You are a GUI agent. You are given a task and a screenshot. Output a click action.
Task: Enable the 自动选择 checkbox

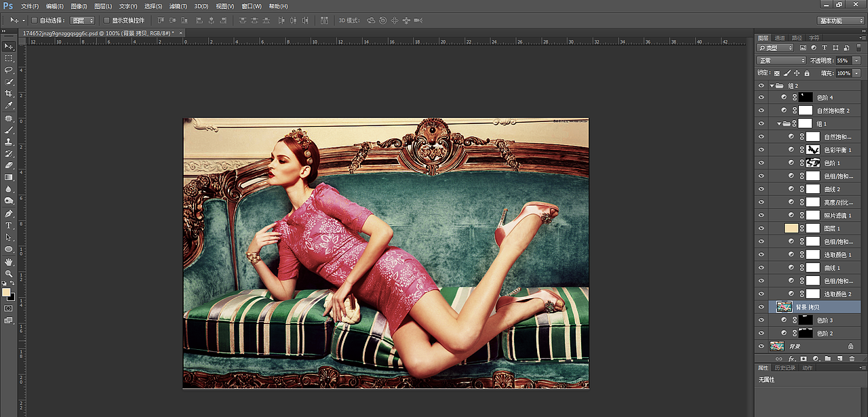tap(35, 20)
